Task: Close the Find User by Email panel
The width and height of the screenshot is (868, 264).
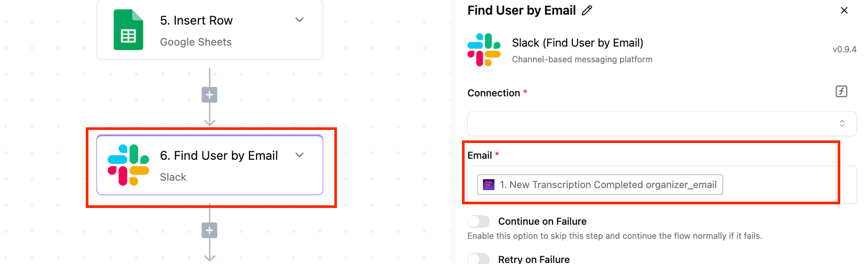Action: click(x=844, y=10)
